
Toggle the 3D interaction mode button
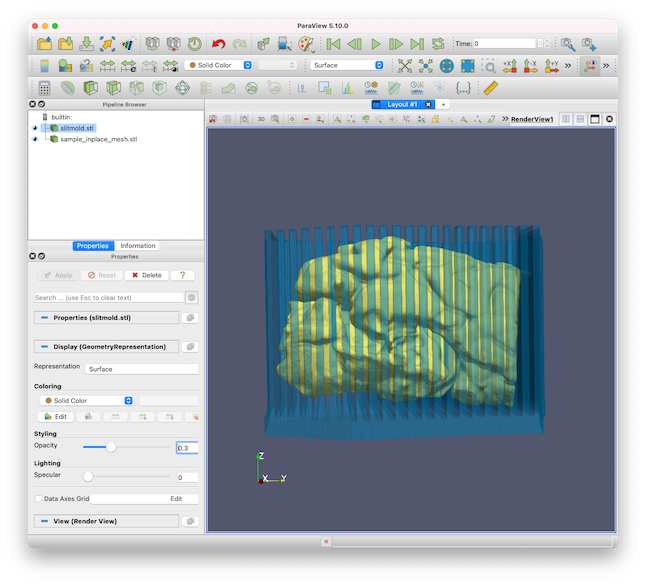coord(261,119)
